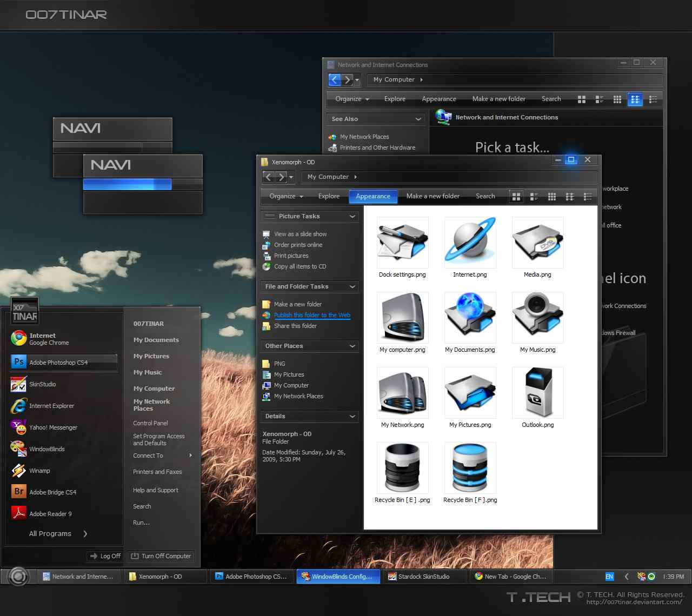Select icons view in Network Connections toolbar
The image size is (692, 616).
pyautogui.click(x=617, y=99)
